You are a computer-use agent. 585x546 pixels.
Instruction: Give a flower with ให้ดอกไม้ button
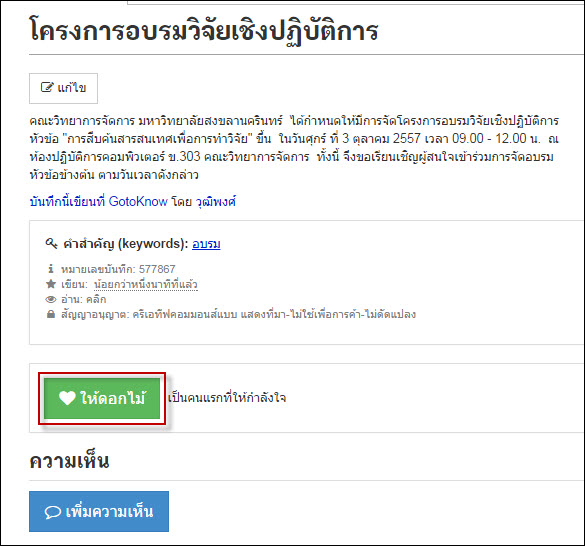(x=102, y=398)
